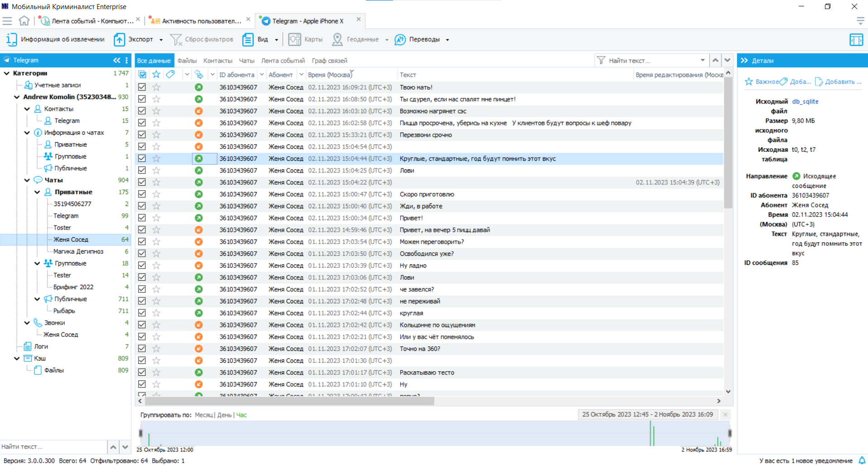The image size is (868, 465).
Task: Open the Файлы data tab
Action: [187, 61]
